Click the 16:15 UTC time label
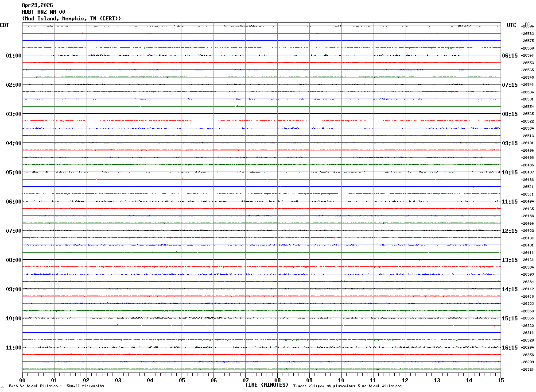The width and height of the screenshot is (536, 392). [x=510, y=348]
